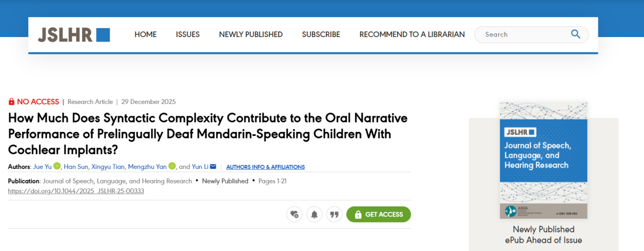Go to Newly Published in navigation

click(251, 34)
